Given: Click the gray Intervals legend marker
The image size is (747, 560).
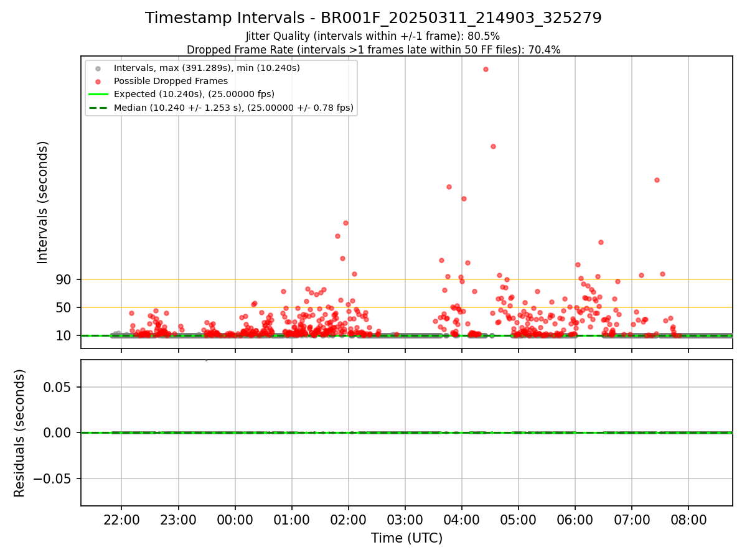Looking at the screenshot, I should tap(98, 68).
